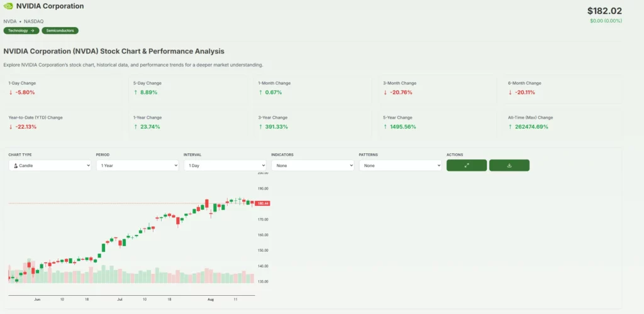This screenshot has width=644, height=314.
Task: Click the $182.02 current price display
Action: tap(604, 11)
